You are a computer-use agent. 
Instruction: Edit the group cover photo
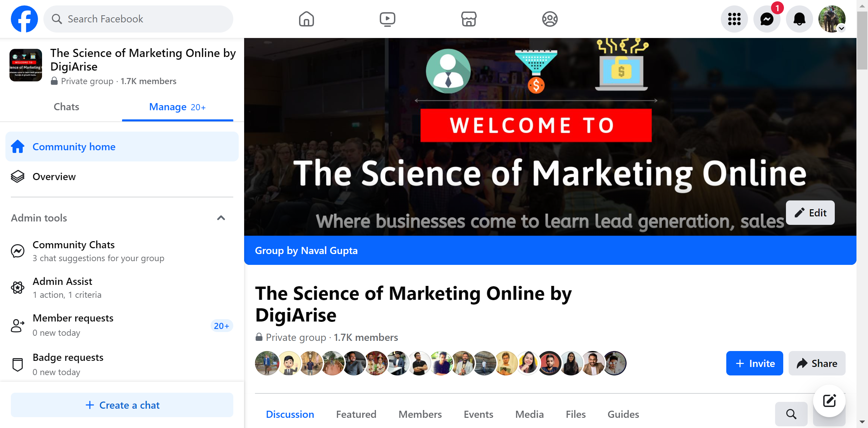810,213
